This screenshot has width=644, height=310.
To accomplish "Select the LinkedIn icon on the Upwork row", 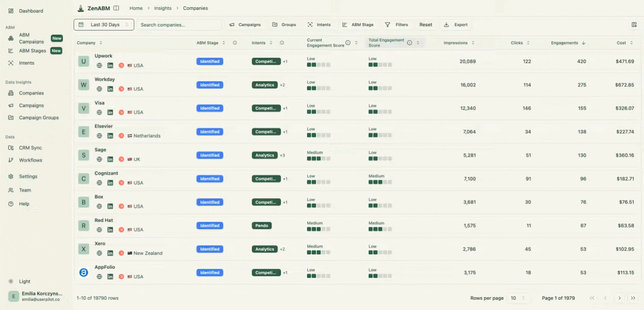I will tap(110, 65).
